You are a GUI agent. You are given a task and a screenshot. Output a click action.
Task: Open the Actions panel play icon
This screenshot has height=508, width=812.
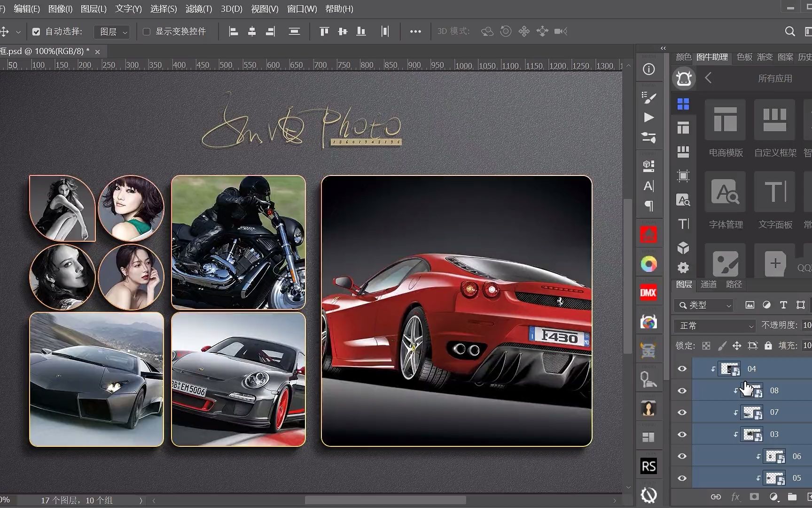648,117
